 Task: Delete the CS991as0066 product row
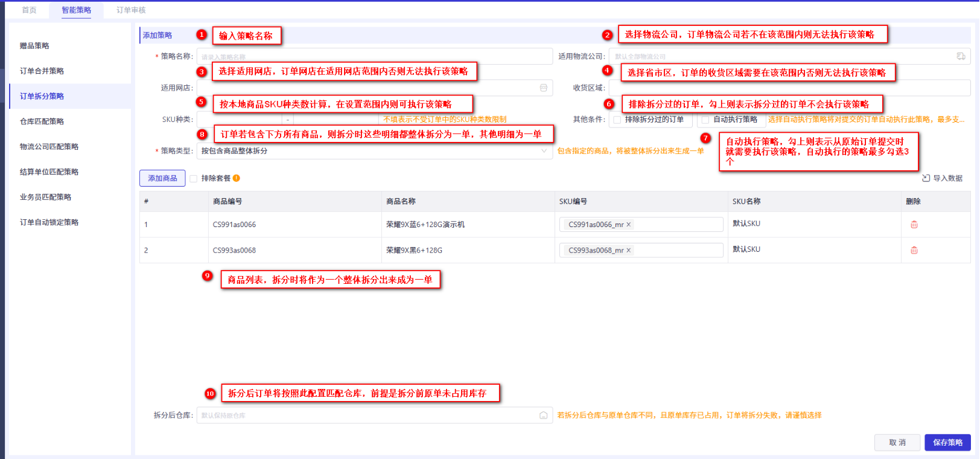[x=914, y=225]
